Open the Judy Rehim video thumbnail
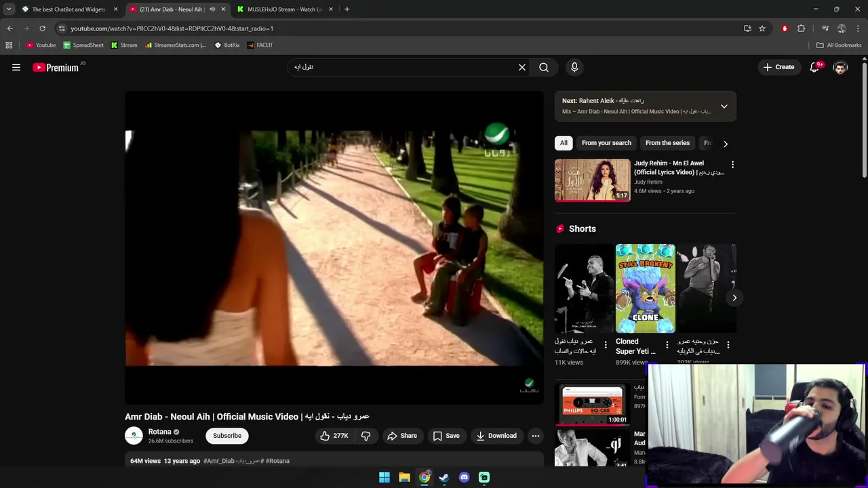Image resolution: width=868 pixels, height=488 pixels. [593, 180]
